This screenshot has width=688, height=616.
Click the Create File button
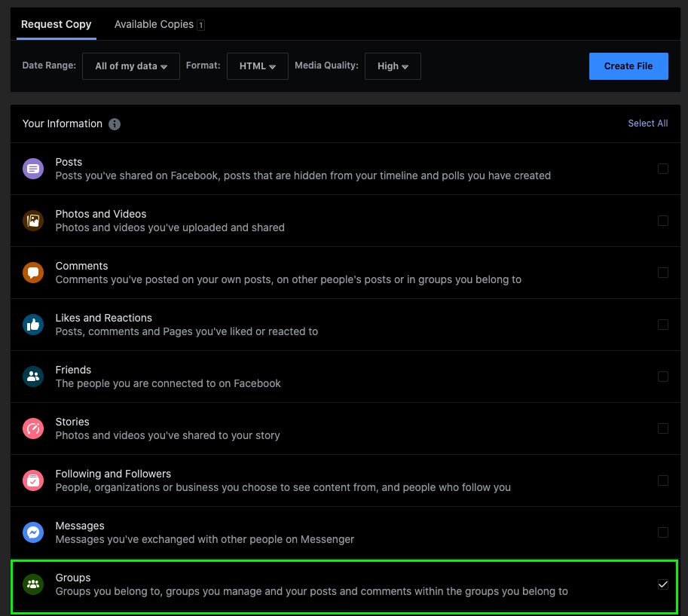(x=628, y=66)
